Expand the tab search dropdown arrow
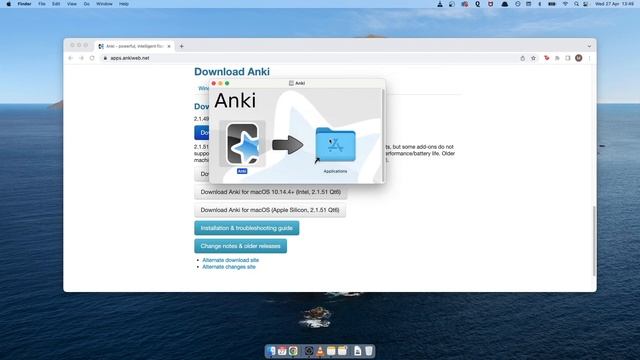Image resolution: width=640 pixels, height=360 pixels. point(589,46)
